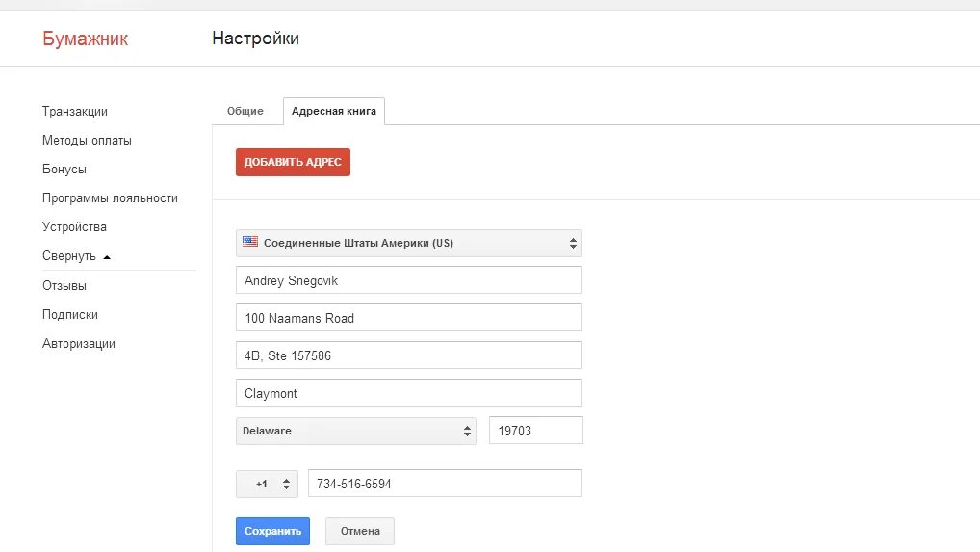Open Транзакции in the sidebar
This screenshot has height=552, width=980.
pos(75,112)
